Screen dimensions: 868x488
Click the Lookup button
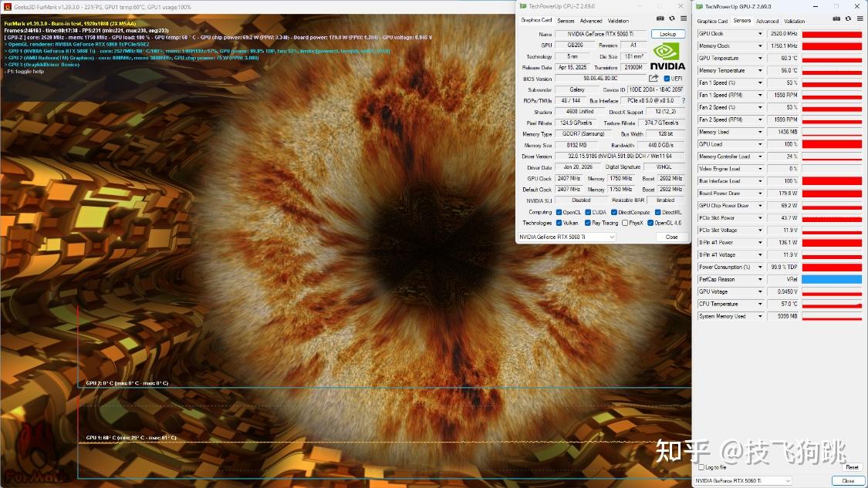pos(668,34)
